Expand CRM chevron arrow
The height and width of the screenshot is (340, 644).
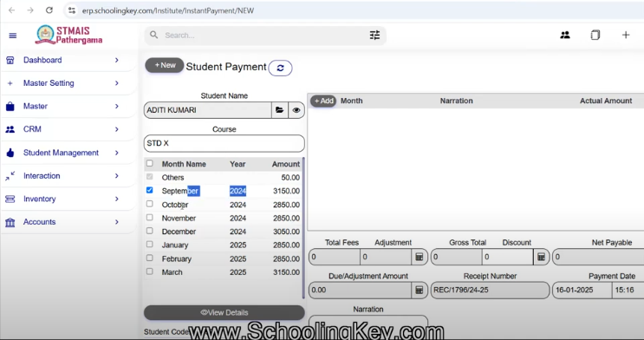pyautogui.click(x=117, y=129)
